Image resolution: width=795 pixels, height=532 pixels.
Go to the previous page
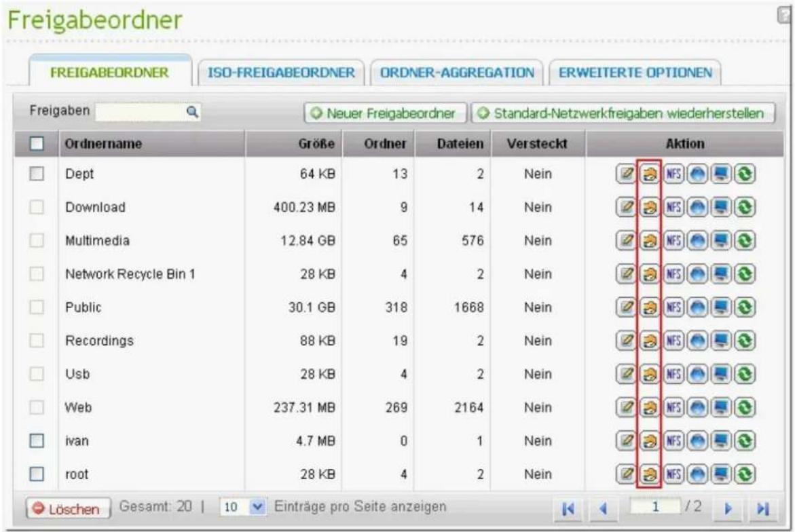pos(603,508)
